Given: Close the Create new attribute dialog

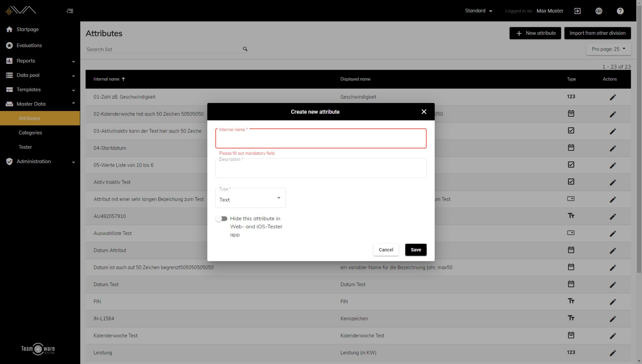Looking at the screenshot, I should click(x=424, y=112).
